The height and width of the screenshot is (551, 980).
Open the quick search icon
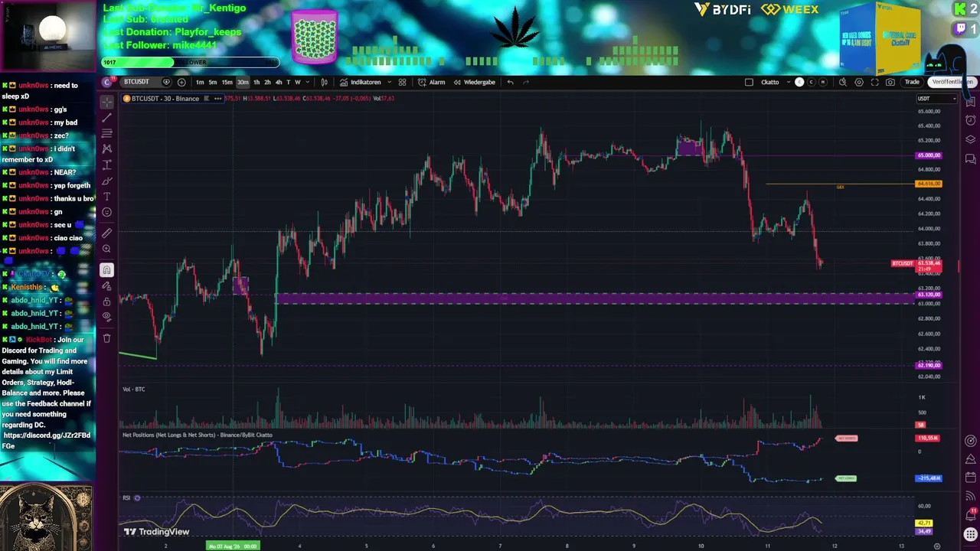[x=843, y=82]
